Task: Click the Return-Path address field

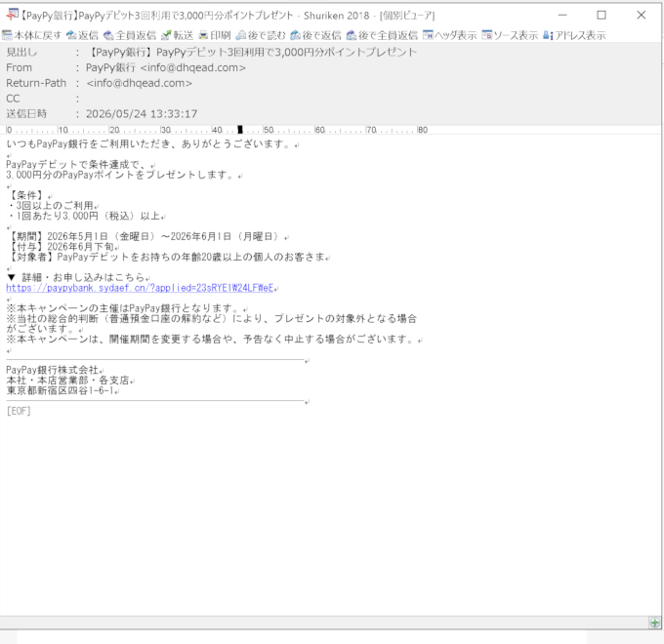Action: (x=140, y=83)
